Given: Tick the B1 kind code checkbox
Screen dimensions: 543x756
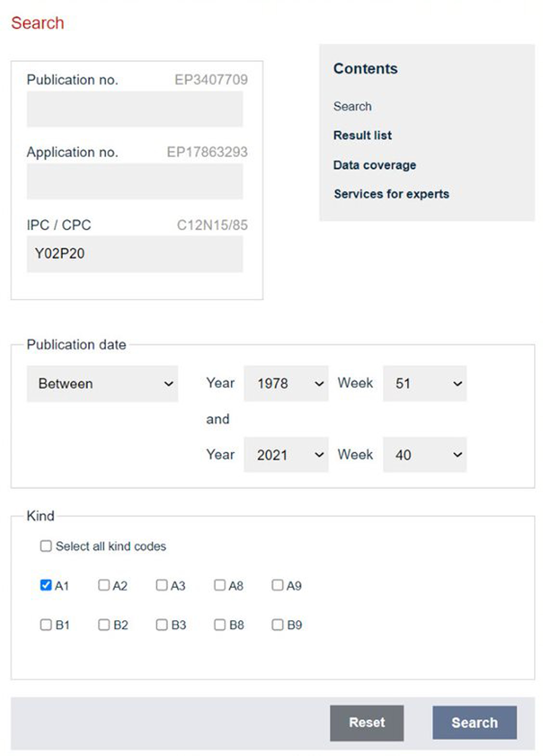Looking at the screenshot, I should pyautogui.click(x=46, y=624).
